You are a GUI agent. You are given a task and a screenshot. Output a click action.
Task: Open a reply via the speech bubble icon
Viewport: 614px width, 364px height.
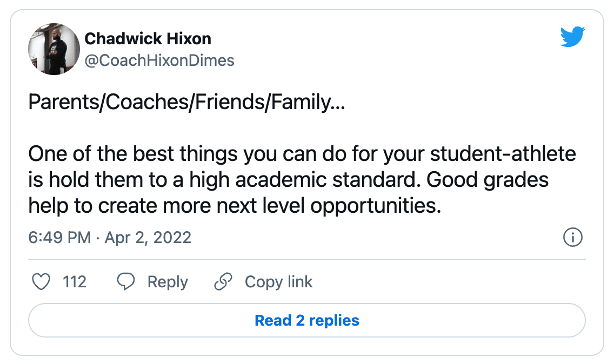click(x=125, y=281)
